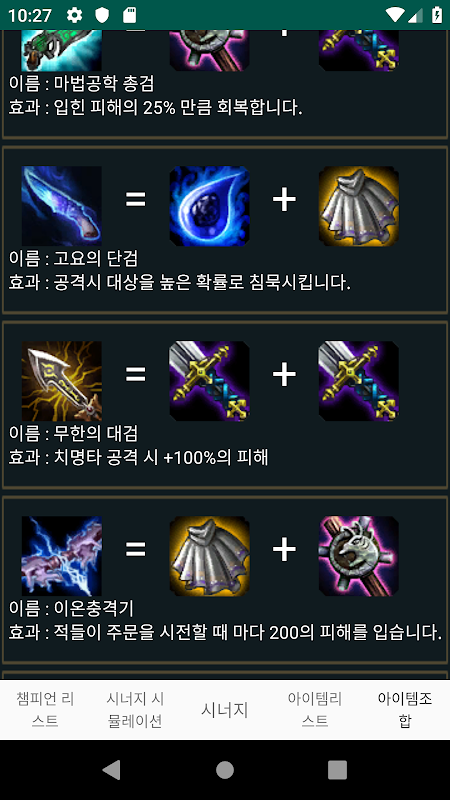Tap the settings gear in status bar
The image size is (450, 800).
click(74, 15)
